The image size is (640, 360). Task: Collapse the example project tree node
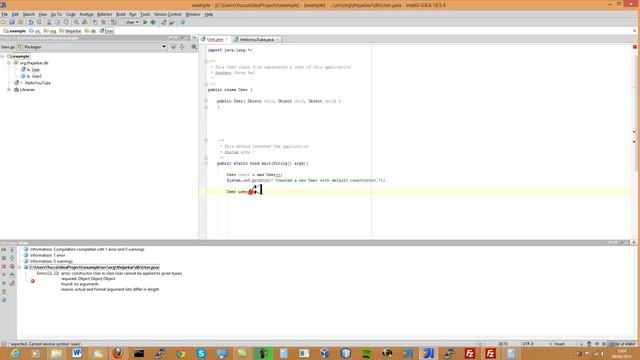2,56
